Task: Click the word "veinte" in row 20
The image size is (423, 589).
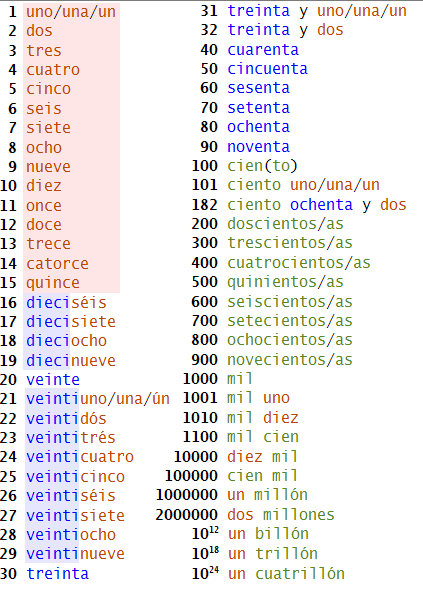Action: coord(53,380)
